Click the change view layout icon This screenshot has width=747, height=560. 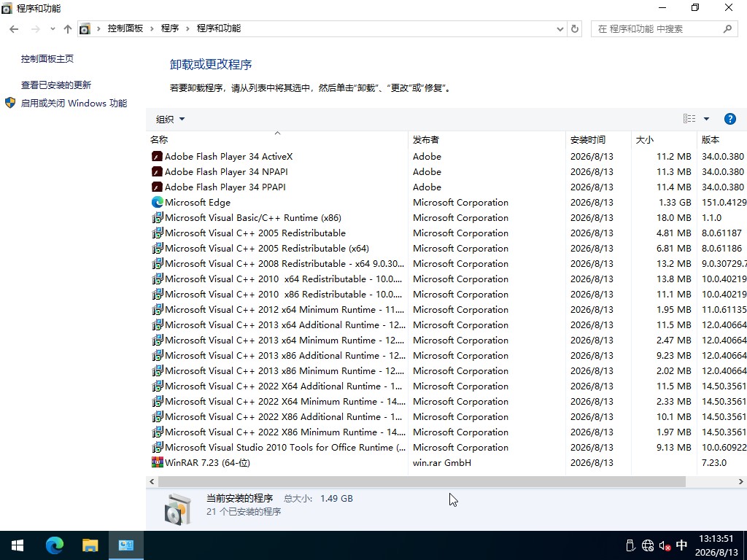689,119
